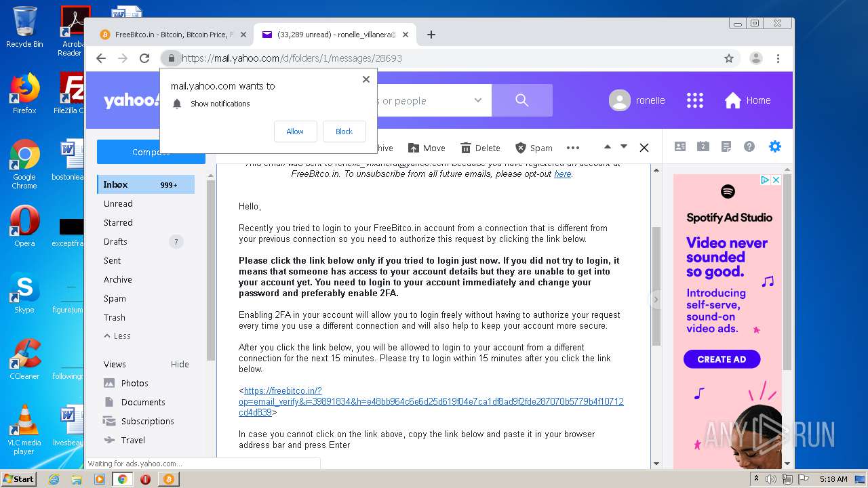Screen dimensions: 868x488
Task: Show previous message with up arrow
Action: click(x=608, y=146)
